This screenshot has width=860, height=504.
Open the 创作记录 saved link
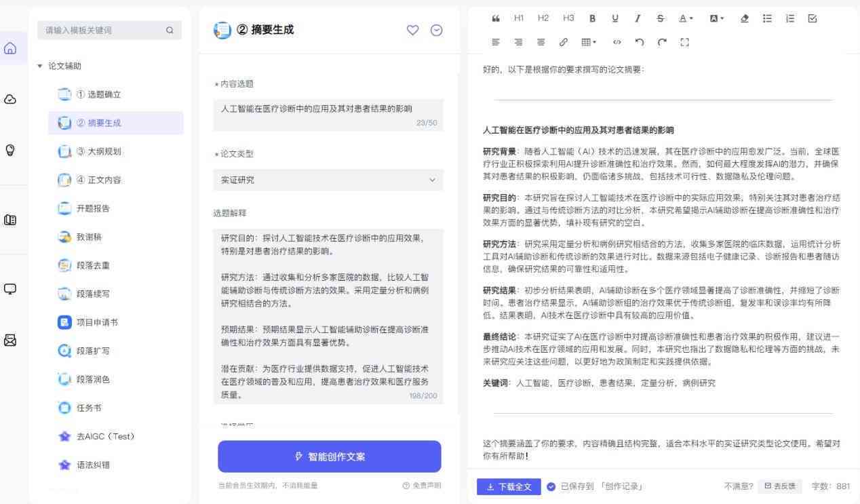623,486
